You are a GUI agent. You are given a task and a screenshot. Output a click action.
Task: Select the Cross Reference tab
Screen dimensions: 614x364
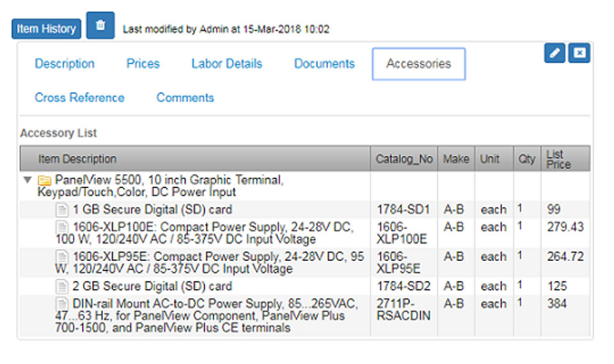(79, 98)
